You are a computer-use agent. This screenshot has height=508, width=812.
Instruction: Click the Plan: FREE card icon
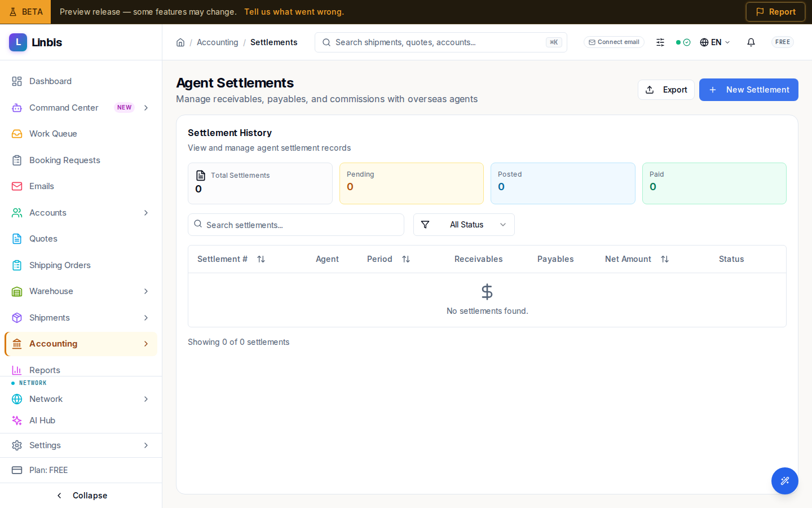(x=17, y=470)
